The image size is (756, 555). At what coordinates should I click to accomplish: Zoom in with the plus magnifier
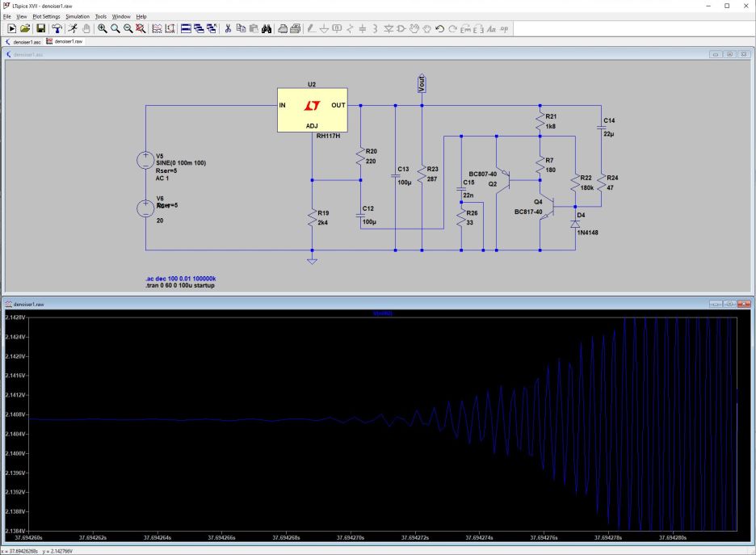[103, 29]
